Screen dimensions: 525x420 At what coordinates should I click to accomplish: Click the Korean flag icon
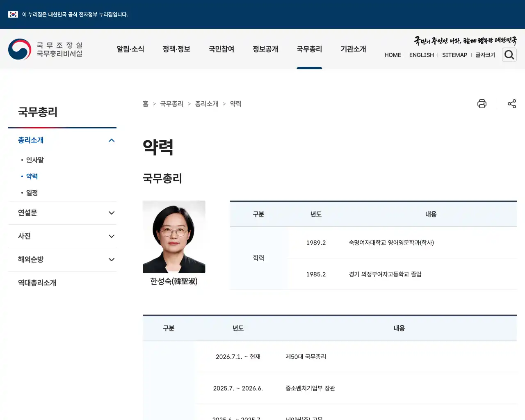click(13, 14)
